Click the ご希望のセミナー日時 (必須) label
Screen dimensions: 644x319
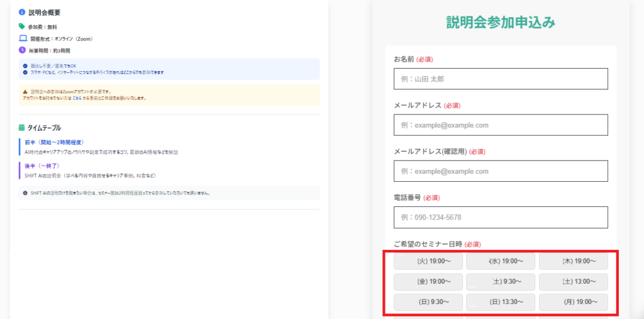pyautogui.click(x=437, y=244)
